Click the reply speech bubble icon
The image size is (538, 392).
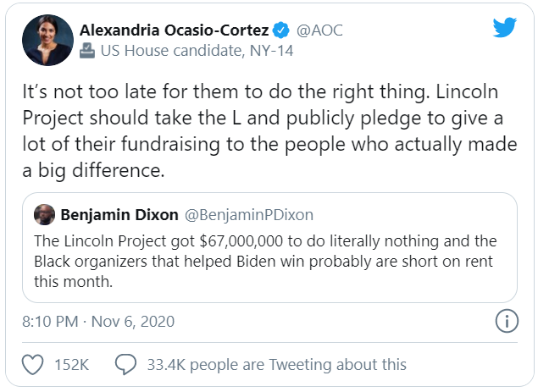pos(125,365)
